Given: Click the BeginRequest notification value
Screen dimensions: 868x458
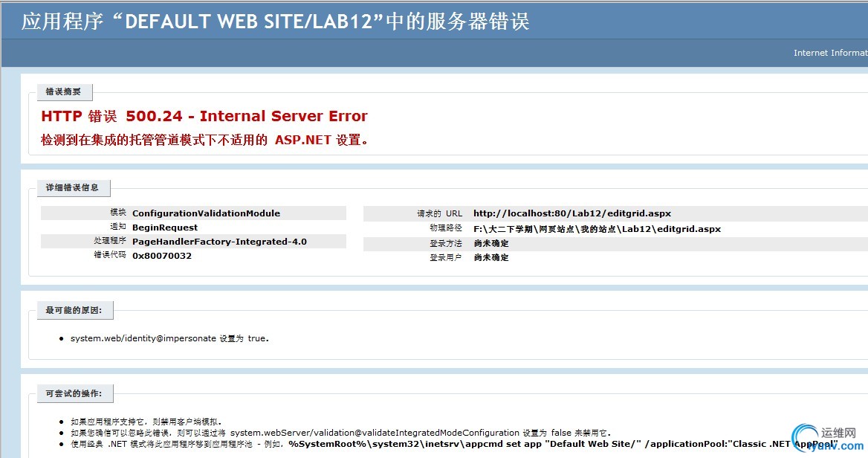Looking at the screenshot, I should (165, 228).
